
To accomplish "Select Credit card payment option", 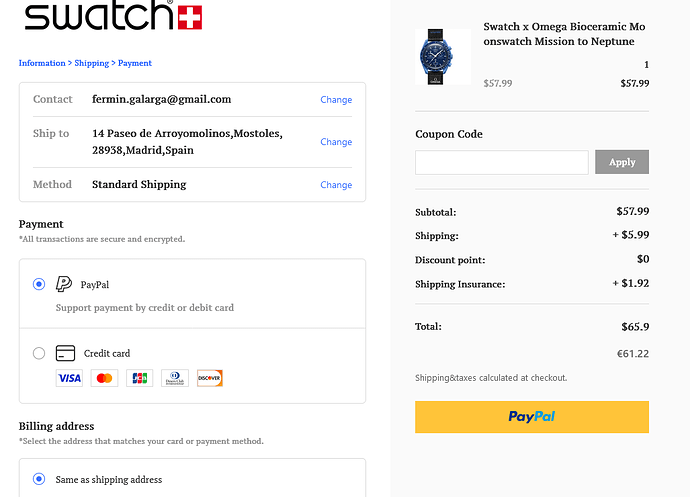I will 39,353.
